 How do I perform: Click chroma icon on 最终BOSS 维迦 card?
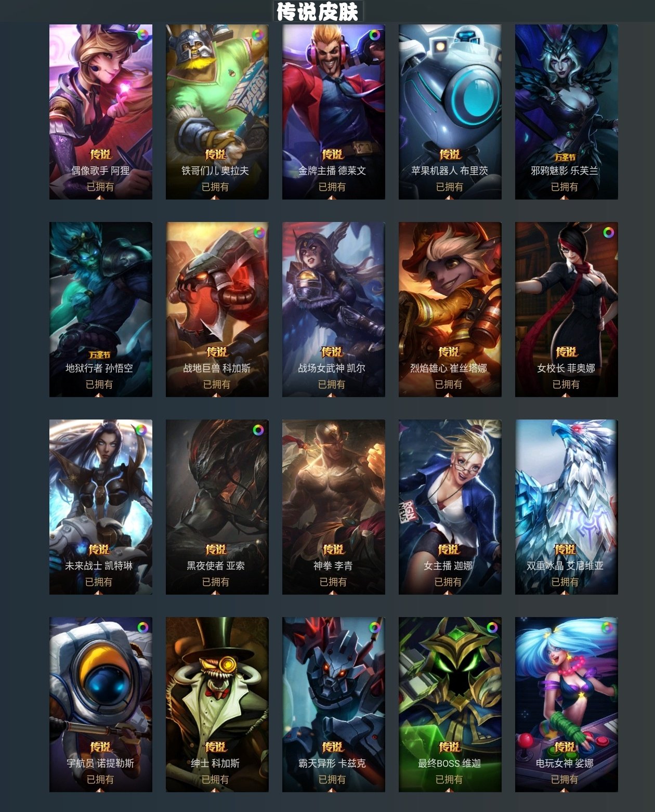point(492,627)
